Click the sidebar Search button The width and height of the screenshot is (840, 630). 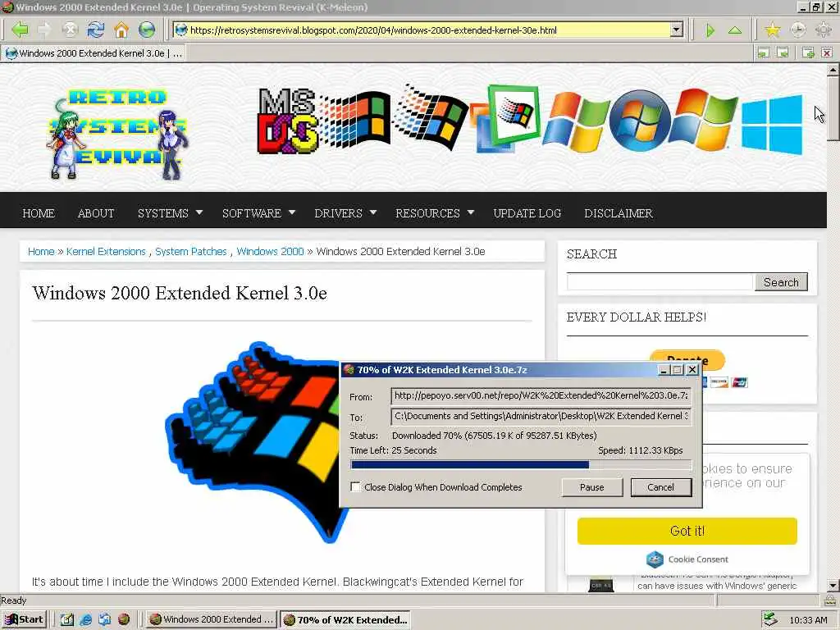[781, 282]
